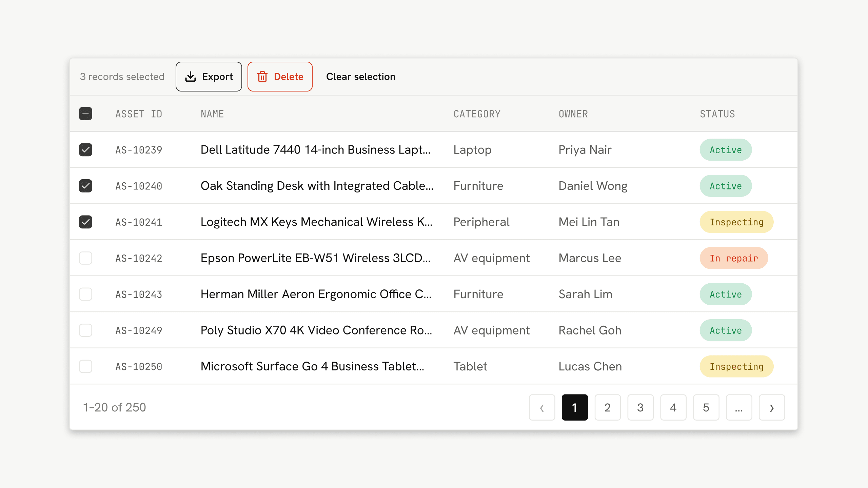Select the AS-10243 row checkbox
The height and width of the screenshot is (488, 868).
click(85, 294)
